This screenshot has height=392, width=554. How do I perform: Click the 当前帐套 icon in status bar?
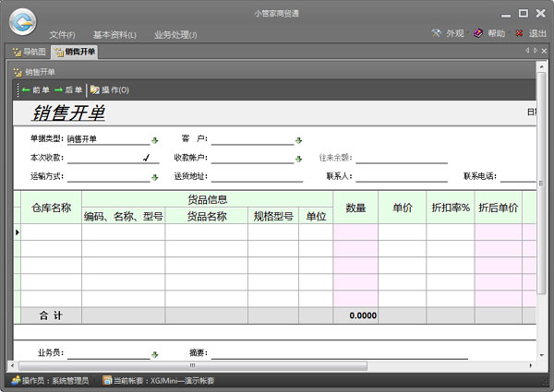(x=108, y=380)
